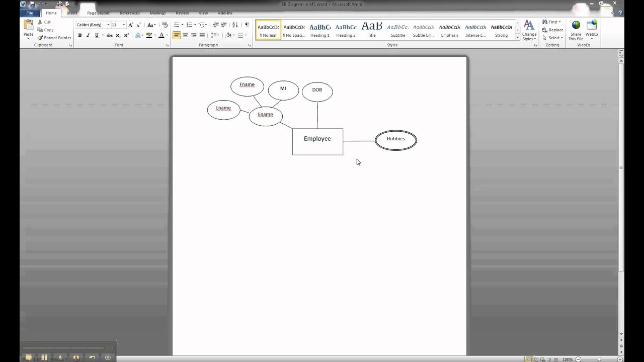Open Change Styles menu
The width and height of the screenshot is (644, 362).
pyautogui.click(x=529, y=31)
